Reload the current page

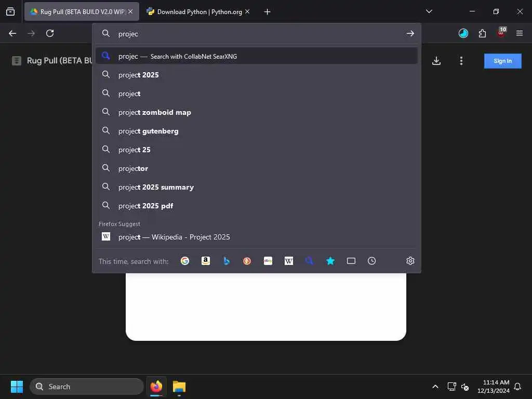50,33
